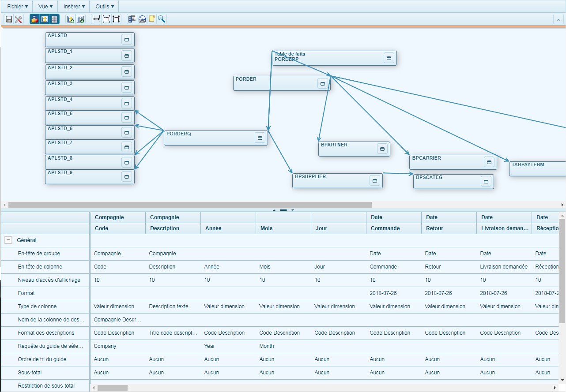
Task: Collapse the toolbar with the top-right chevron
Action: 558,19
